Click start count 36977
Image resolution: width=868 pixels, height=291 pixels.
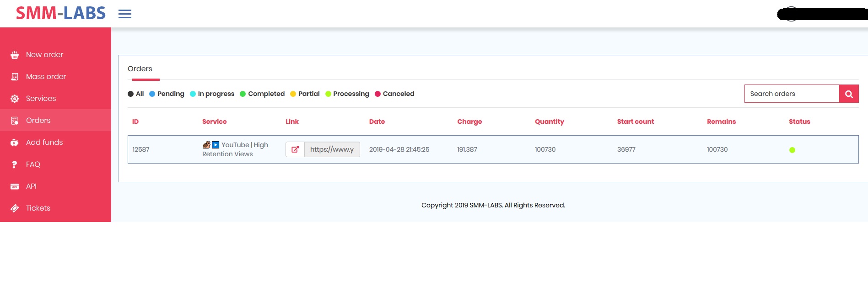[x=626, y=149]
